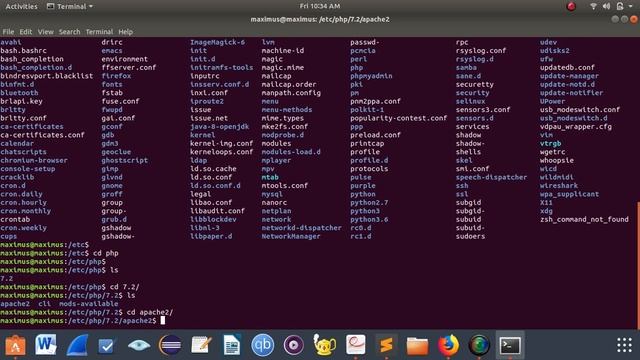The height and width of the screenshot is (360, 640).
Task: Launch the Word-style writer app in dock
Action: coord(46,345)
